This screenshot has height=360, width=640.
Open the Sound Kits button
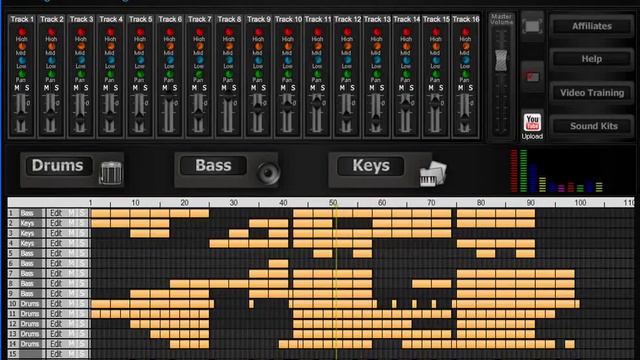point(591,126)
